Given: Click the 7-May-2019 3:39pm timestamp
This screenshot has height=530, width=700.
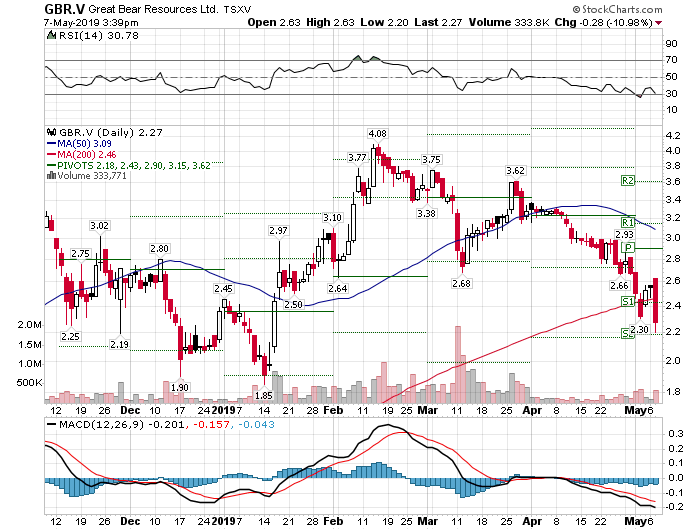Looking at the screenshot, I should coord(91,23).
